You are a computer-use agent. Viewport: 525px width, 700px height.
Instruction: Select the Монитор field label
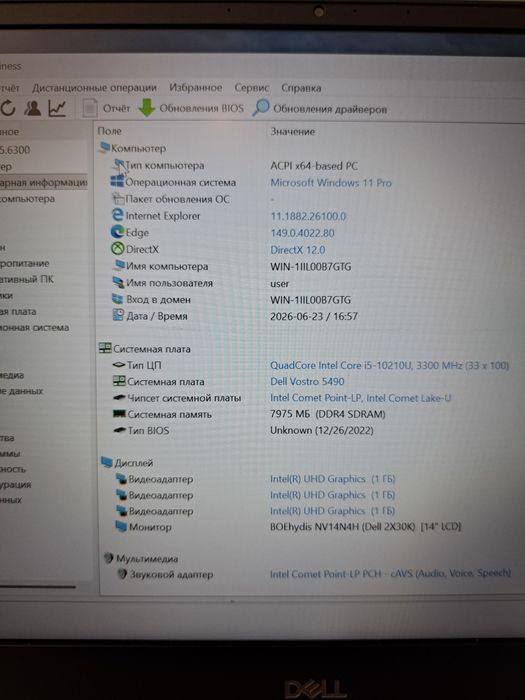coord(150,527)
